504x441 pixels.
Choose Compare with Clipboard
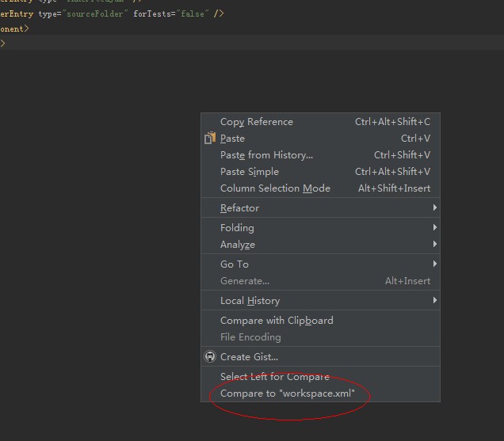320,321
